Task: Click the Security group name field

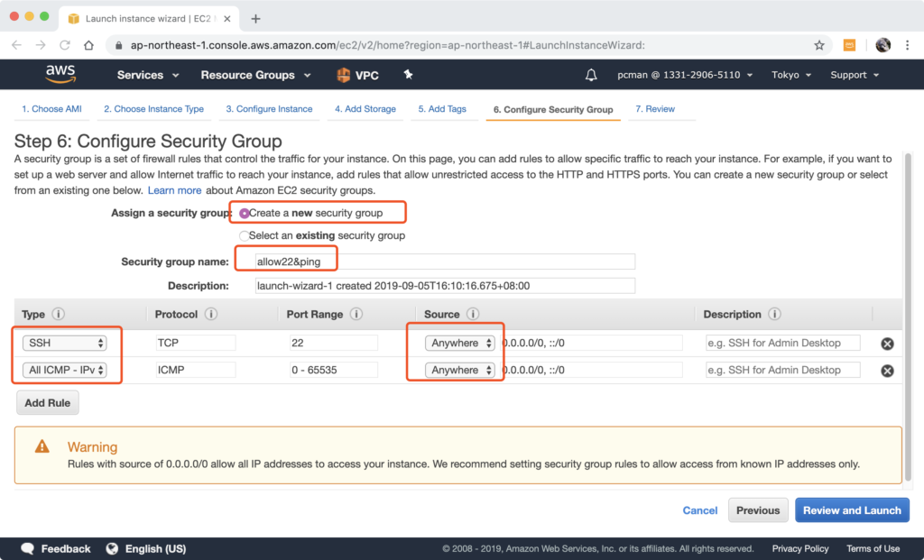Action: click(x=445, y=262)
